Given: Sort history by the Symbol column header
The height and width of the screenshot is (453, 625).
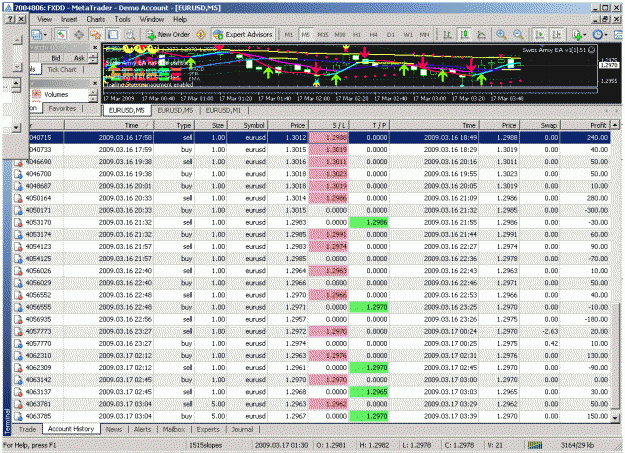Looking at the screenshot, I should click(x=248, y=125).
